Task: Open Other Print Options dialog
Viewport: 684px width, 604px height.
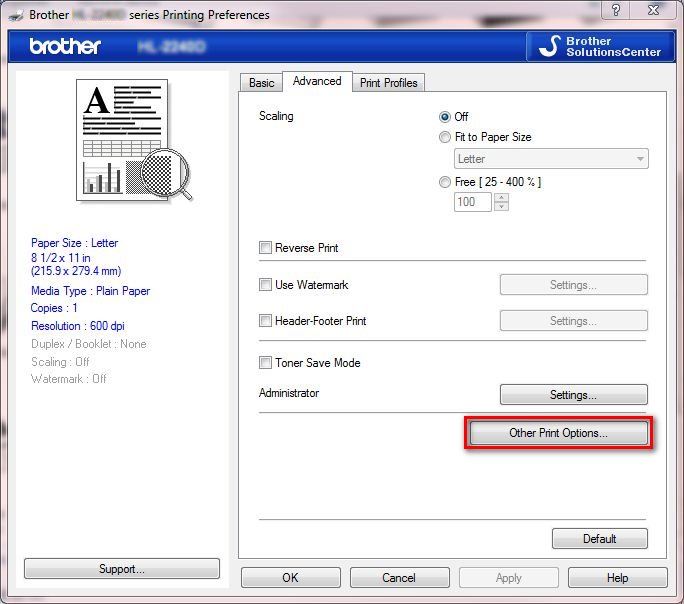Action: (558, 434)
